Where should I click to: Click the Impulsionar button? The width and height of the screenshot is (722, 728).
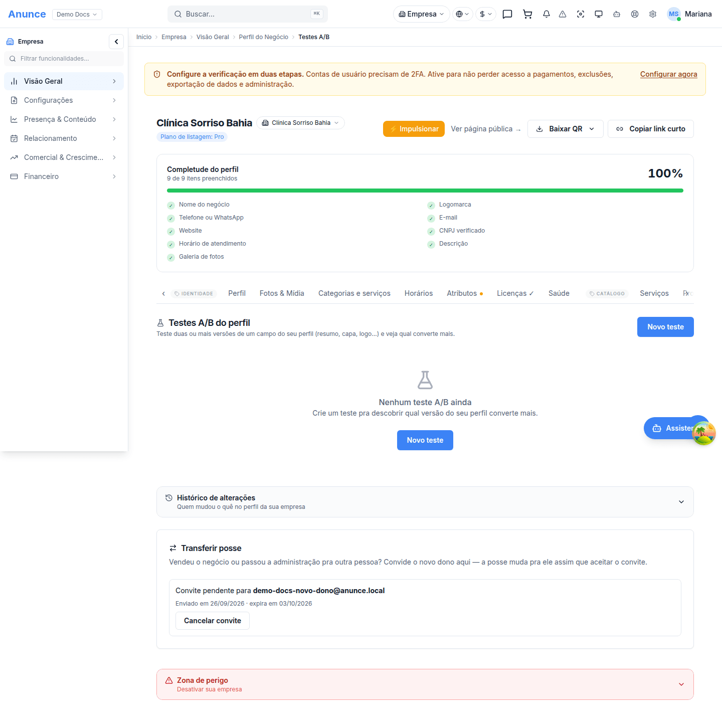coord(414,129)
